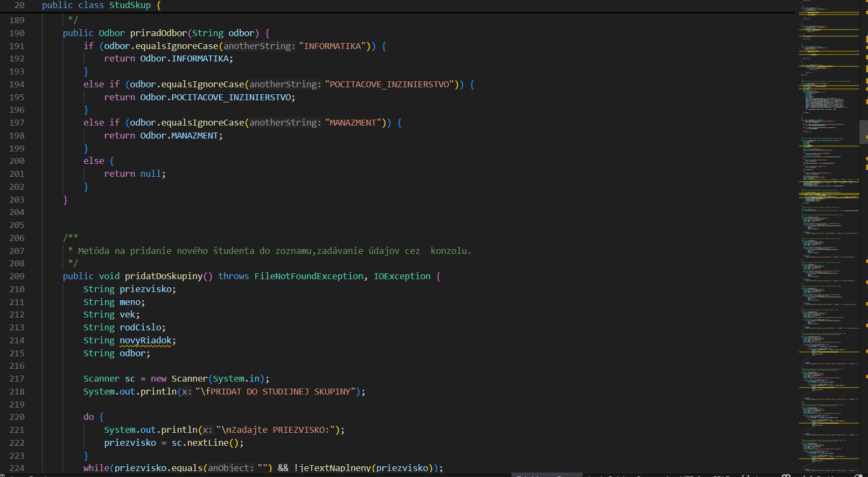The image size is (868, 477).
Task: Click line number 190 in the gutter
Action: (17, 33)
